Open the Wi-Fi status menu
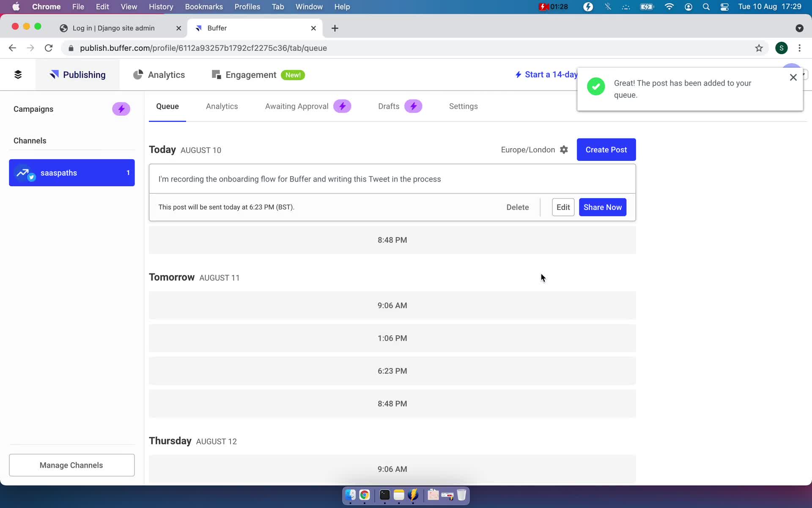812x508 pixels. pyautogui.click(x=669, y=7)
